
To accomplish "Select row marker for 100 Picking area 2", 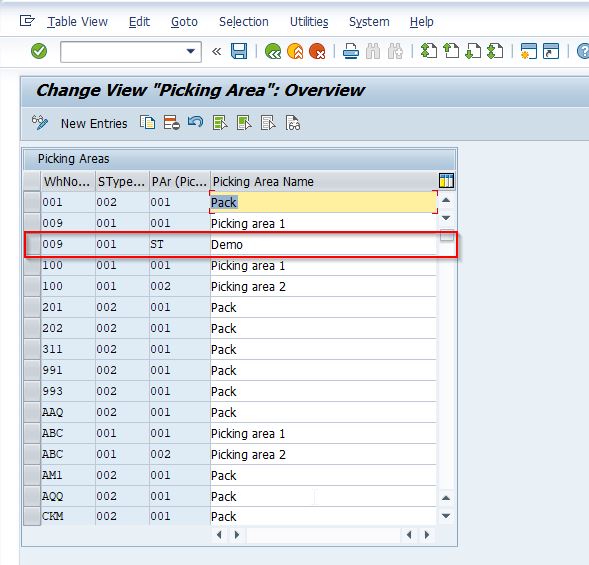I will tap(32, 286).
